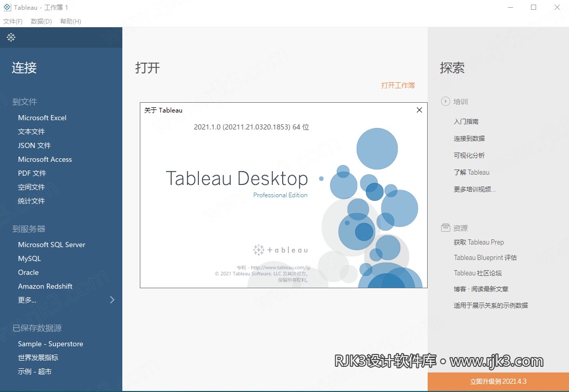Expand 更多... server connections arrow

coord(112,300)
